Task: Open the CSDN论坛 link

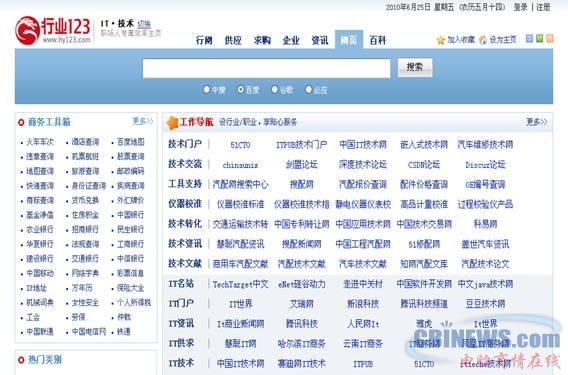Action: 424,165
